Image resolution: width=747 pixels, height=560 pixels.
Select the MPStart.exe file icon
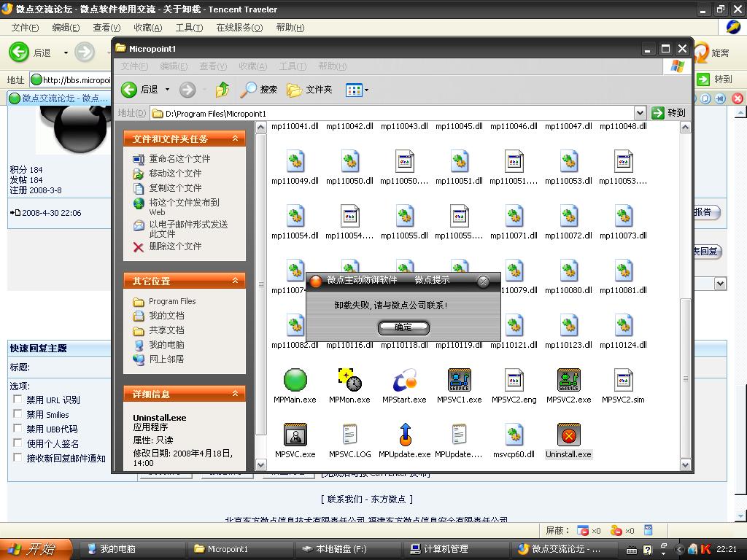pyautogui.click(x=404, y=380)
